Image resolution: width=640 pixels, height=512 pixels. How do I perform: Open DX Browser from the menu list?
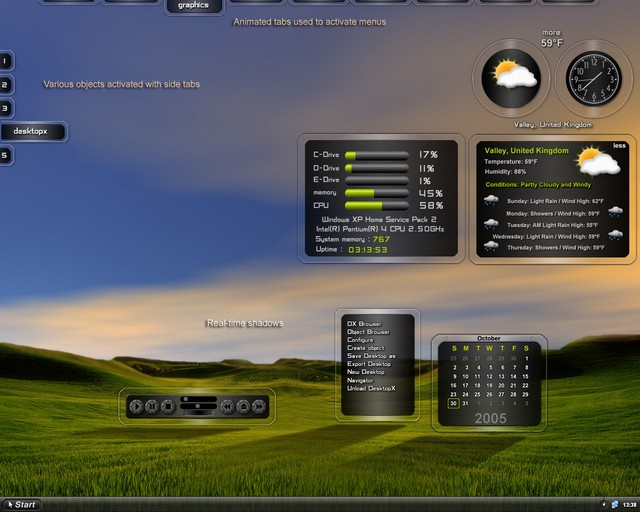(363, 324)
